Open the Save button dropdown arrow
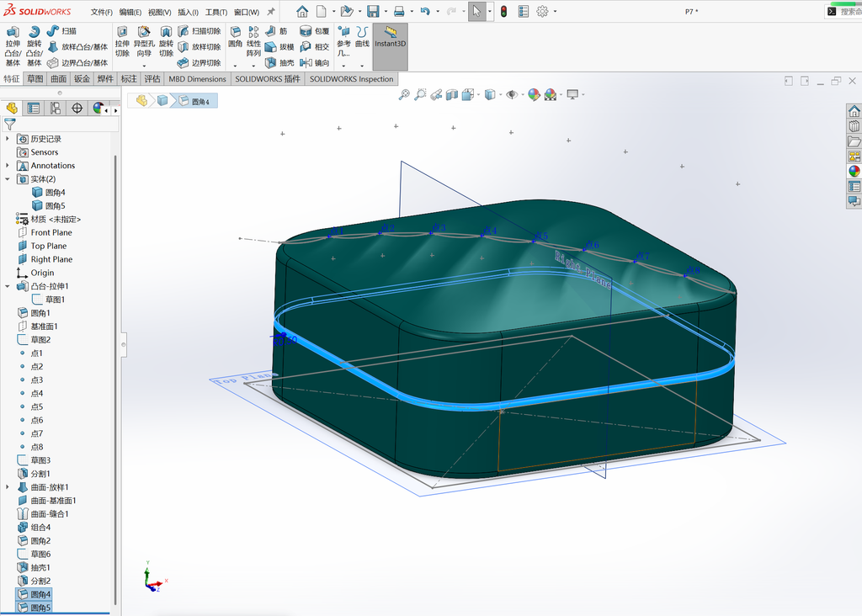 (x=386, y=11)
